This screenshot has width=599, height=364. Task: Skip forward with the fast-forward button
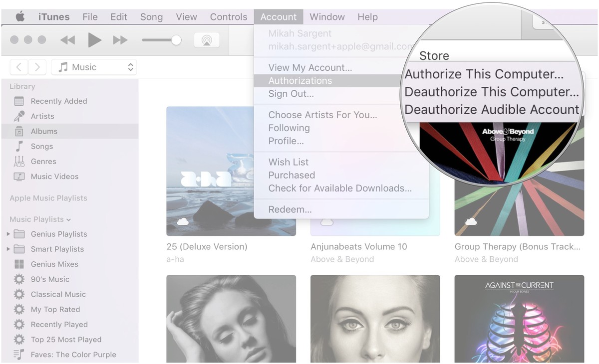120,40
